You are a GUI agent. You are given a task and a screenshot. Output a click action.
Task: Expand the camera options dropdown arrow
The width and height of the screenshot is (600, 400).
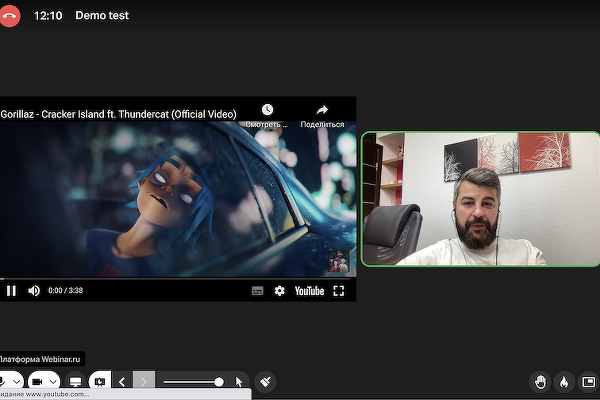point(53,381)
